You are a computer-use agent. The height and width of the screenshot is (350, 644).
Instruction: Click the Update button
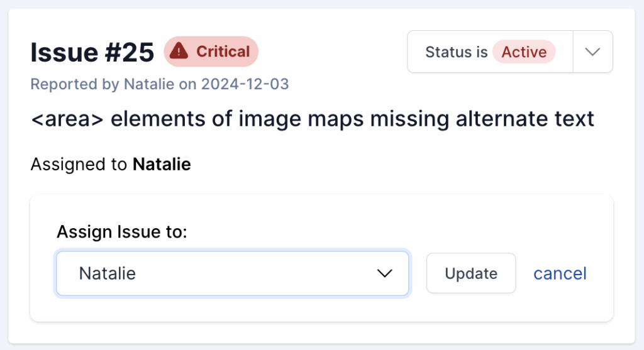[x=471, y=273]
